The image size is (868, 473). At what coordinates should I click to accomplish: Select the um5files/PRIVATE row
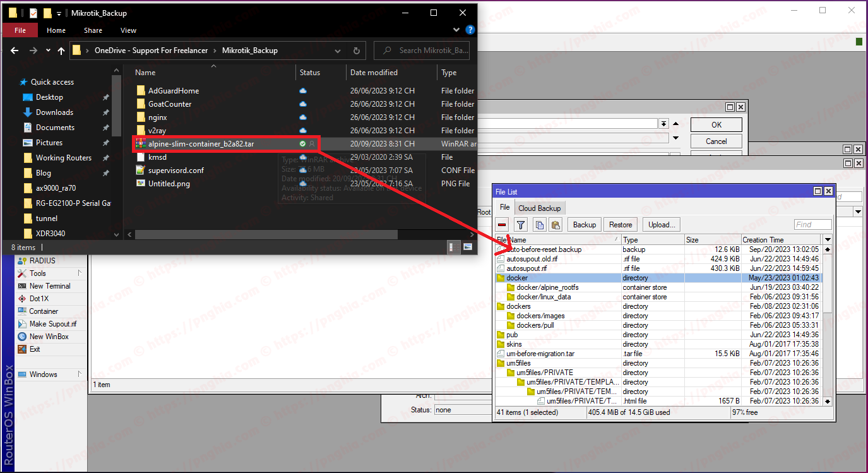(x=658, y=373)
